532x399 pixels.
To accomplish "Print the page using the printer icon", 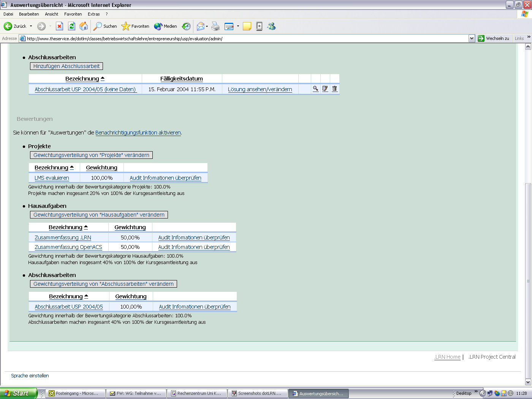I will pyautogui.click(x=215, y=26).
